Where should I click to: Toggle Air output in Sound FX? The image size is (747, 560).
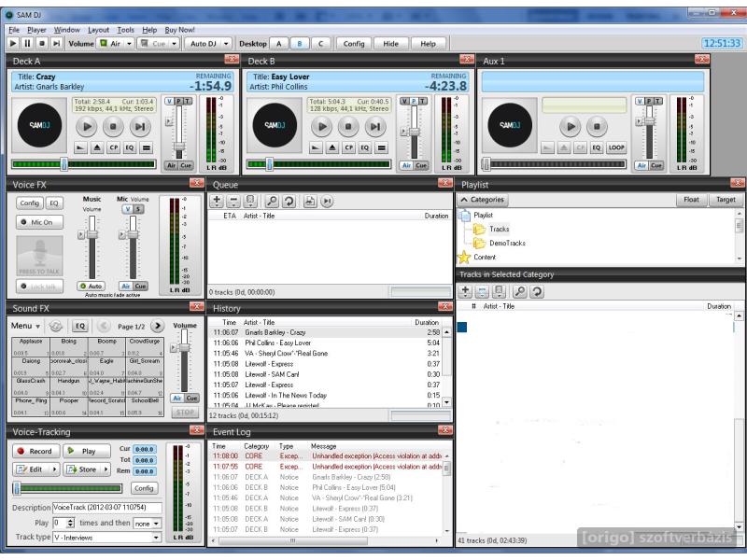pyautogui.click(x=177, y=398)
